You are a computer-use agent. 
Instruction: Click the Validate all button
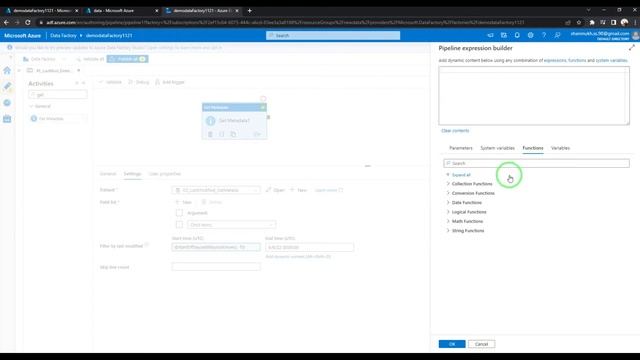point(90,59)
